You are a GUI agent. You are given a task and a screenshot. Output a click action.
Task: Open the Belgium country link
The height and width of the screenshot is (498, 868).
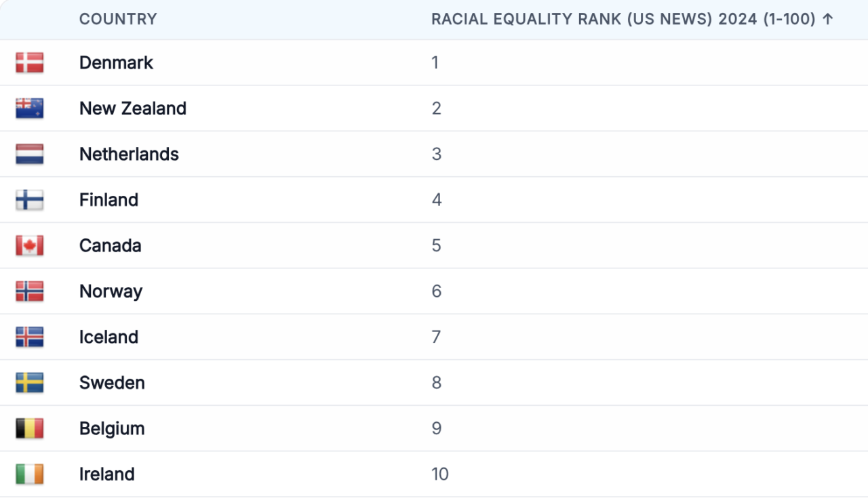coord(112,428)
